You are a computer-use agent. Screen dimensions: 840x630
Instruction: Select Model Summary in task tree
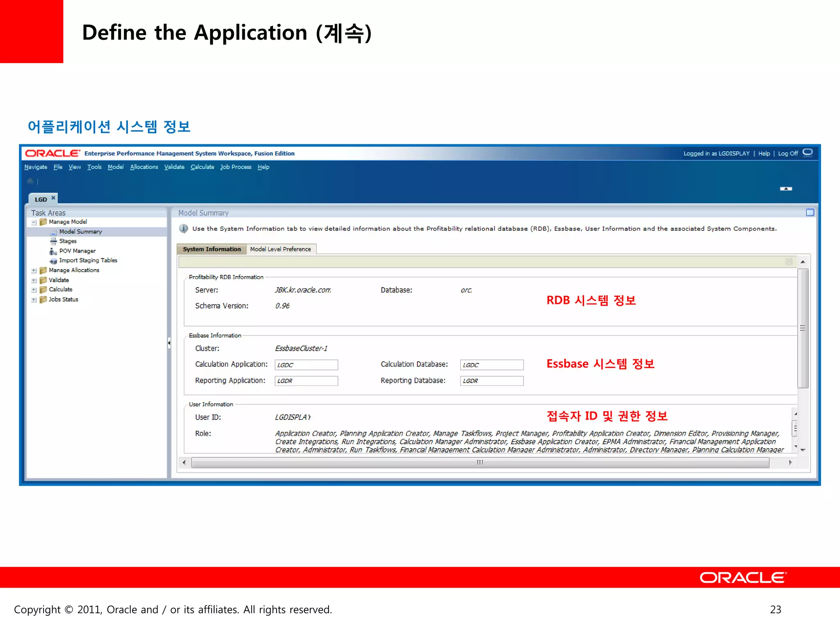click(x=81, y=232)
